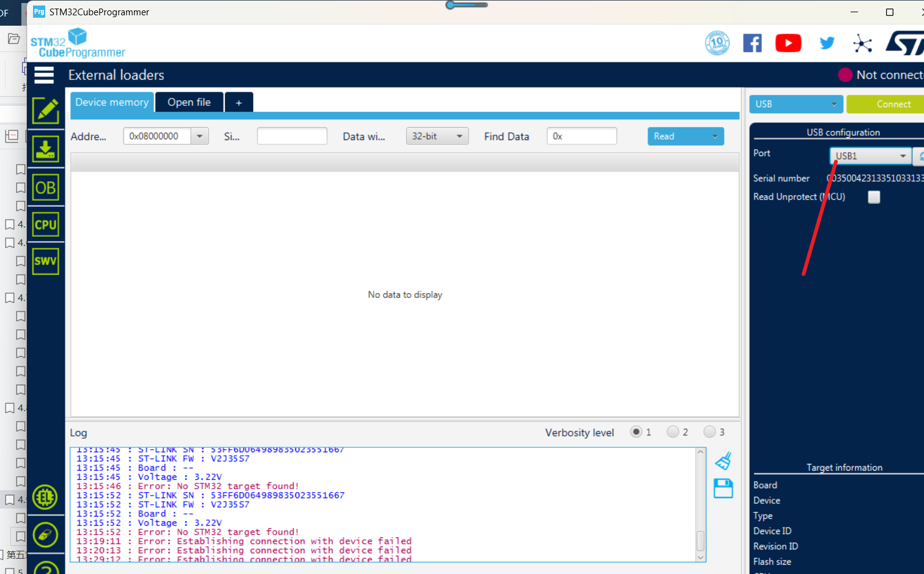
Task: Open the Port USB1 dropdown
Action: [870, 156]
